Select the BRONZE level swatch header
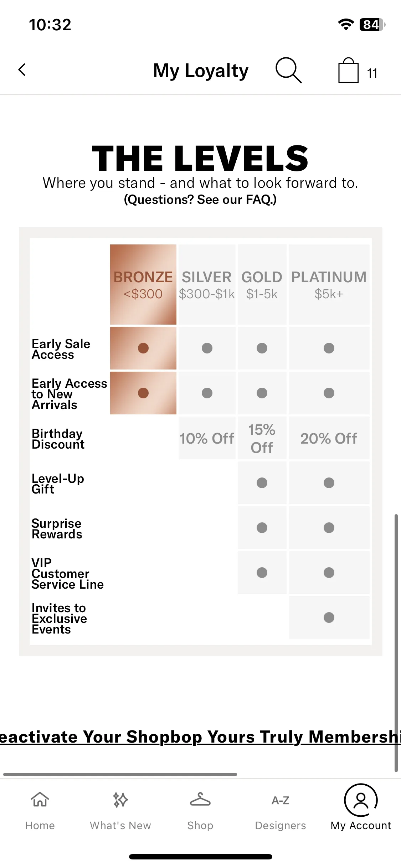Image resolution: width=401 pixels, height=868 pixels. (143, 284)
